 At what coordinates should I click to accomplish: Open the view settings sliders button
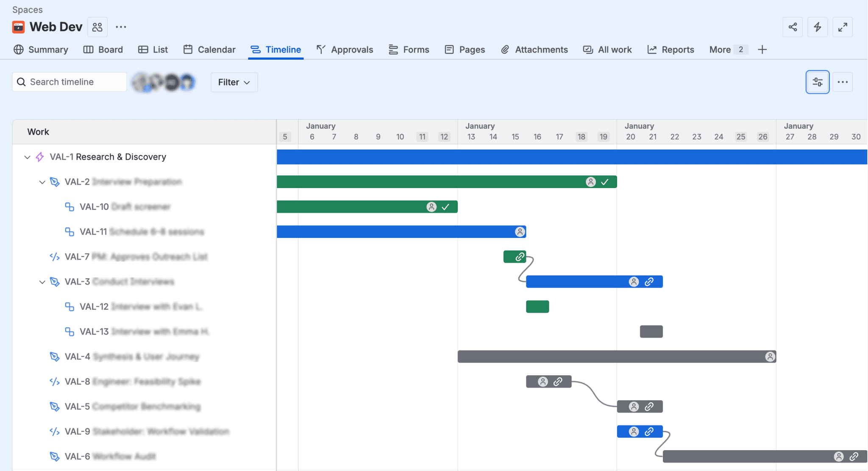click(818, 82)
